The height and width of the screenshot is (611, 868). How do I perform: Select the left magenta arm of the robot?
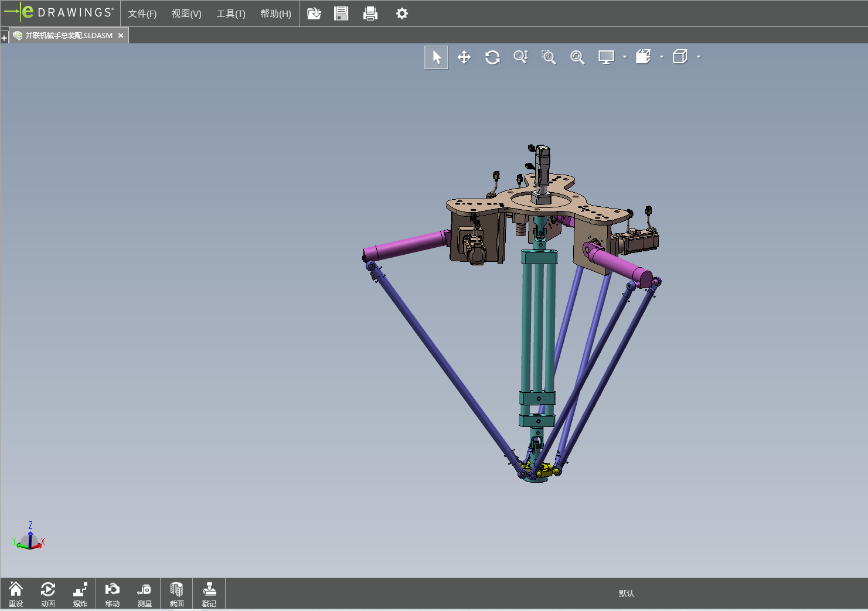pos(406,246)
